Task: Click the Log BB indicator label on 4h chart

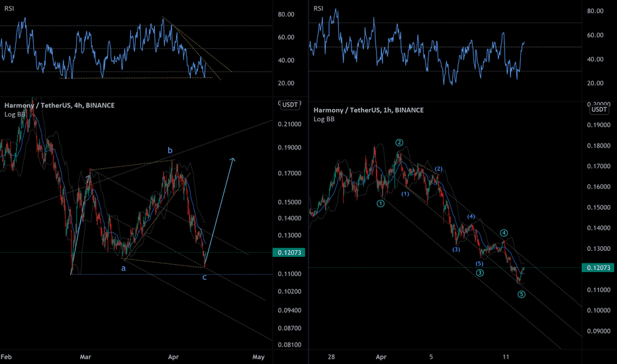Action: (x=15, y=114)
